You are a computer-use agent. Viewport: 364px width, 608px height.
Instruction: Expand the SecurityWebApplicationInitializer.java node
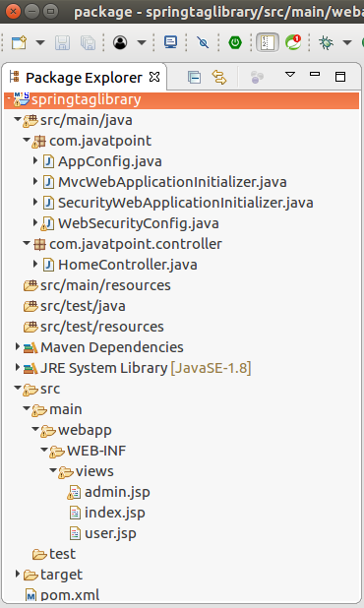[x=35, y=202]
